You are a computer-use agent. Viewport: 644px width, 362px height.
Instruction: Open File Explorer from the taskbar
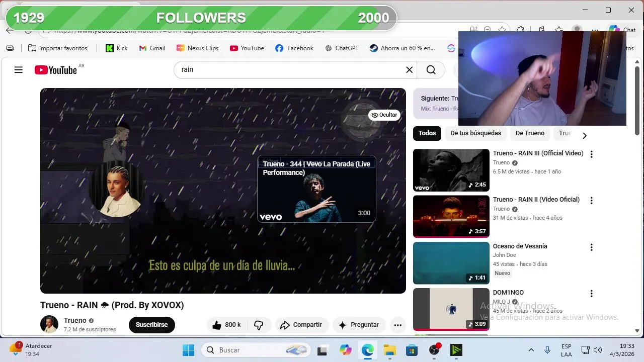pyautogui.click(x=390, y=350)
